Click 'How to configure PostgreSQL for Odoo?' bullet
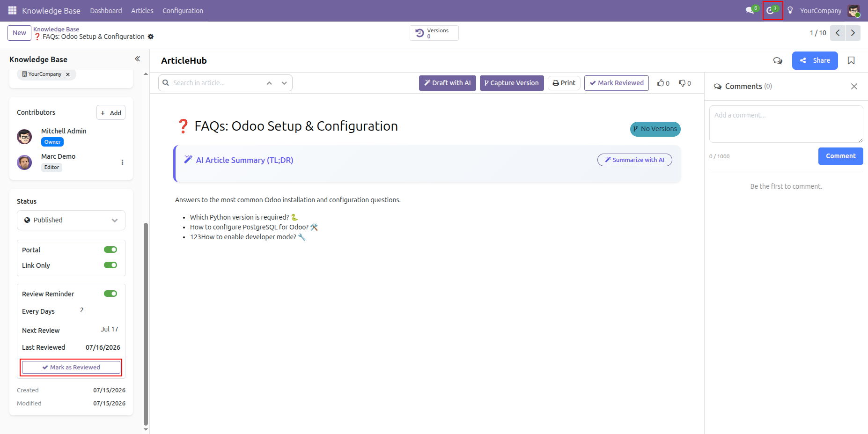Image resolution: width=868 pixels, height=434 pixels. coord(249,227)
